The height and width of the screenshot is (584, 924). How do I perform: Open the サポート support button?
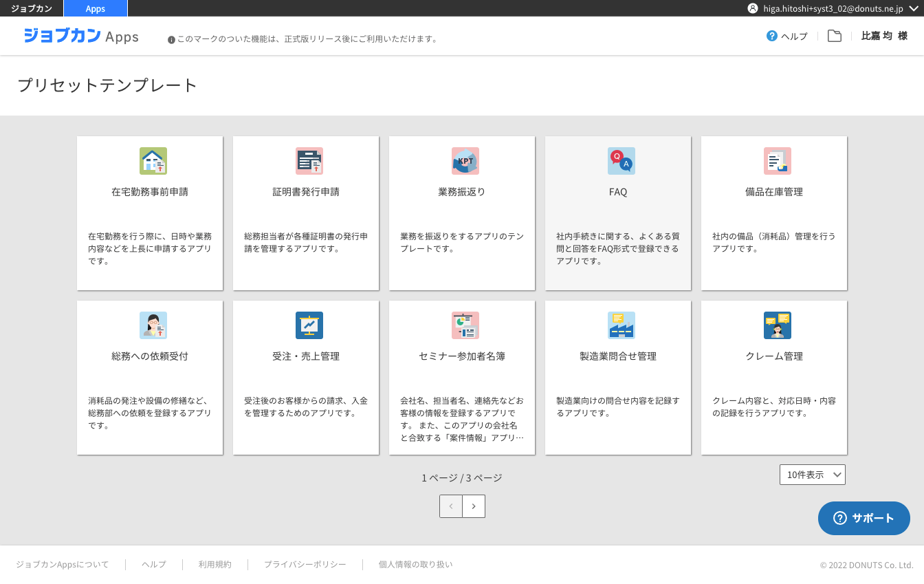863,519
